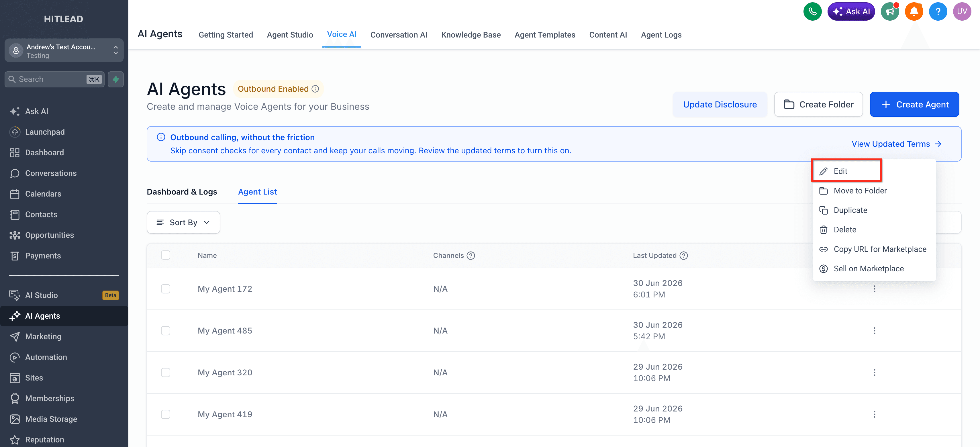Click the green lightning quick actions icon
Screen dimensions: 980x447
coord(116,79)
